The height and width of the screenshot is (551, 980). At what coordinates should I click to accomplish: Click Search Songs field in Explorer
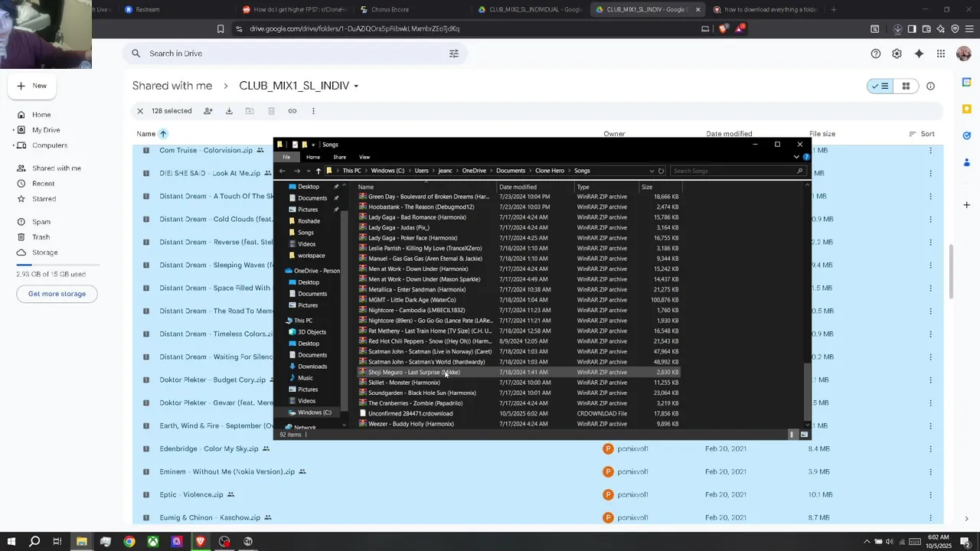(x=739, y=171)
